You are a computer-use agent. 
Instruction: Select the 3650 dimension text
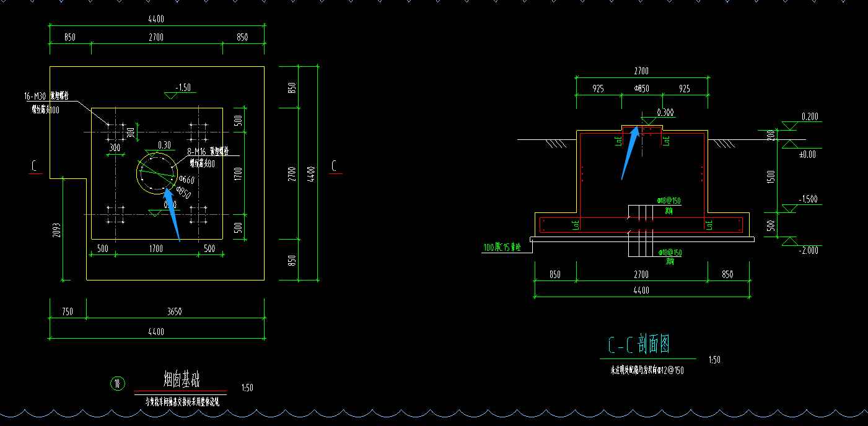(174, 312)
